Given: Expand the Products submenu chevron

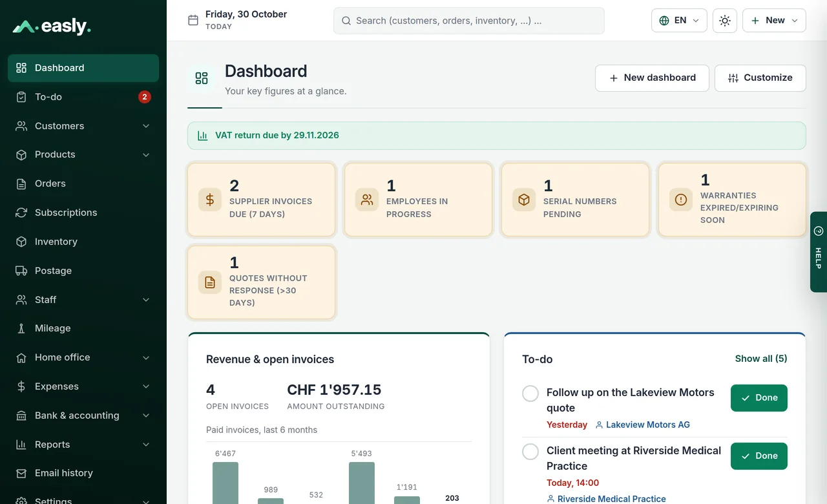Looking at the screenshot, I should pos(146,154).
